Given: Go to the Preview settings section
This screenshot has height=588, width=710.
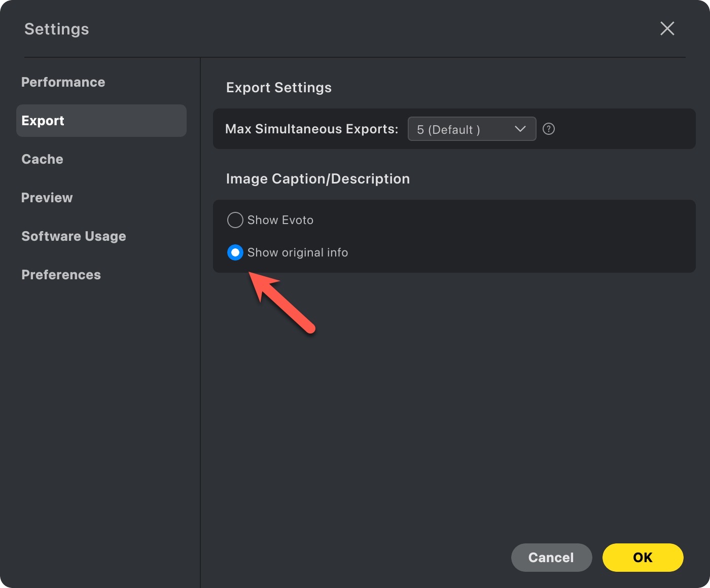Looking at the screenshot, I should point(47,198).
